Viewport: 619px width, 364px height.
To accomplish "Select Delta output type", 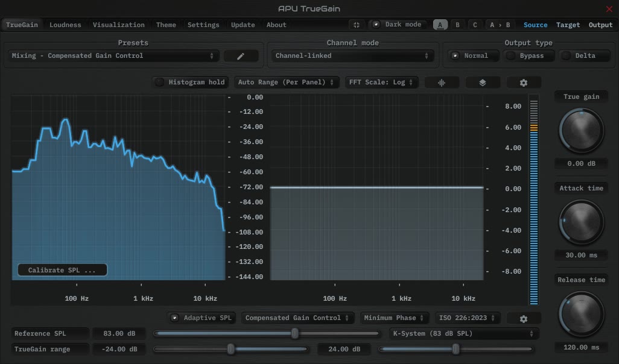I will point(585,55).
